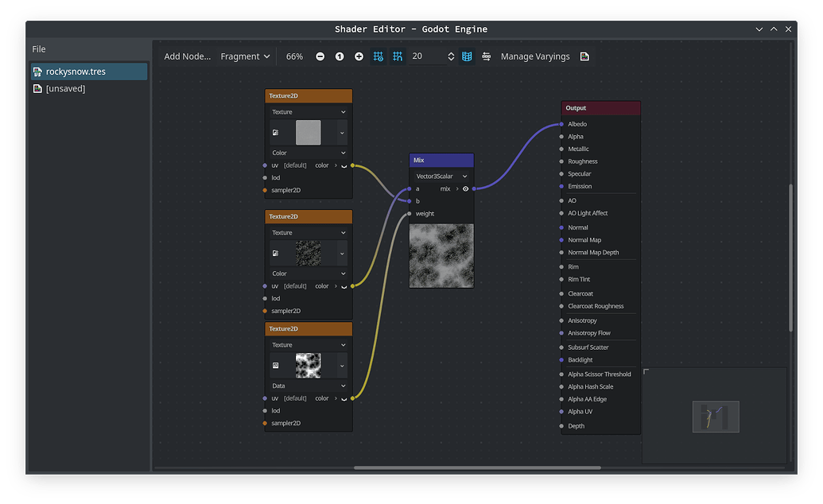Click texture load icon in bottom Texture2D node
This screenshot has width=823, height=504.
(276, 366)
